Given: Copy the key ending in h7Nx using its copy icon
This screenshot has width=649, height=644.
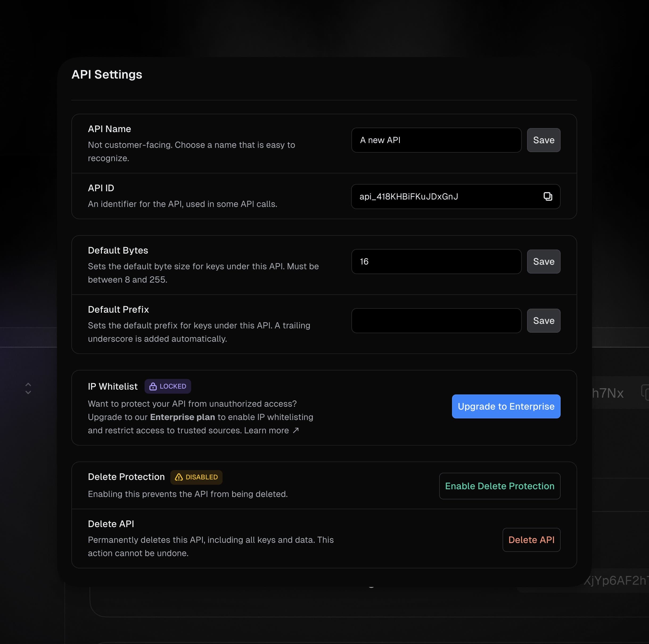Looking at the screenshot, I should (x=645, y=393).
